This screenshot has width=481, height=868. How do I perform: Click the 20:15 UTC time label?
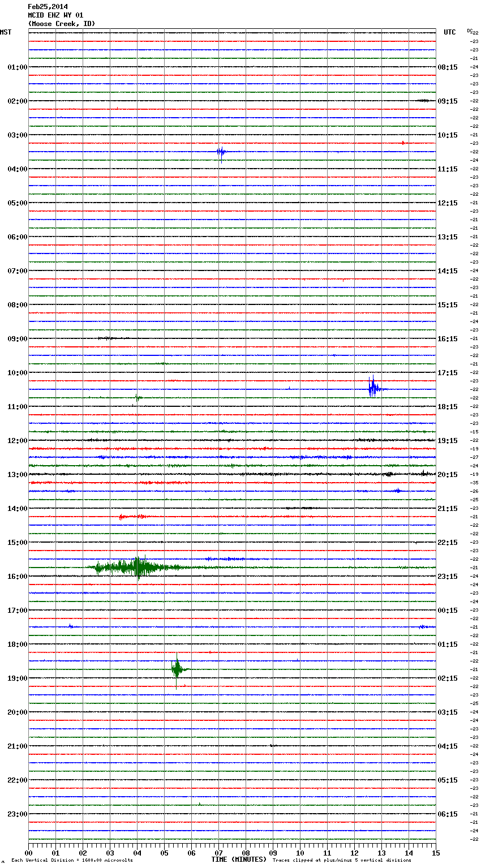click(x=448, y=475)
